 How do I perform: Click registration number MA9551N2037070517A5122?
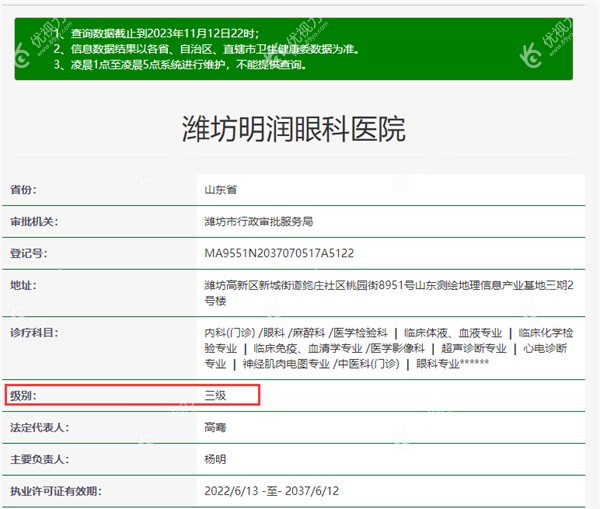click(x=279, y=253)
